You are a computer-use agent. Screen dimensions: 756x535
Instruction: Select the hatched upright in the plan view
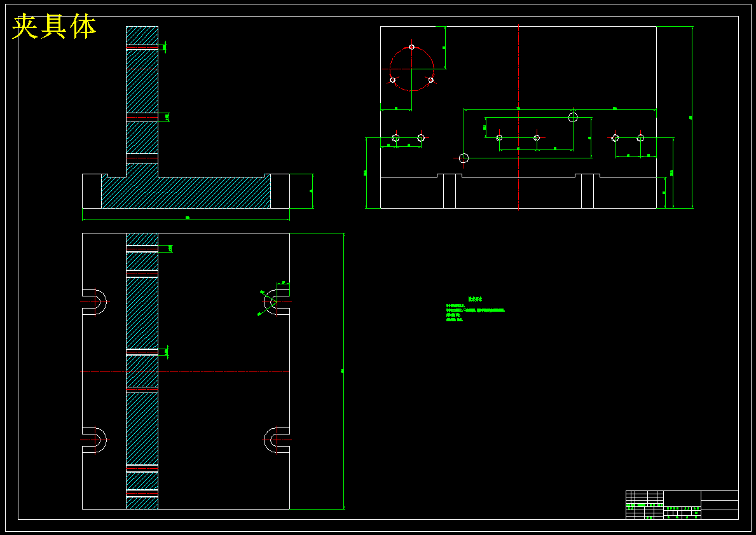click(142, 371)
